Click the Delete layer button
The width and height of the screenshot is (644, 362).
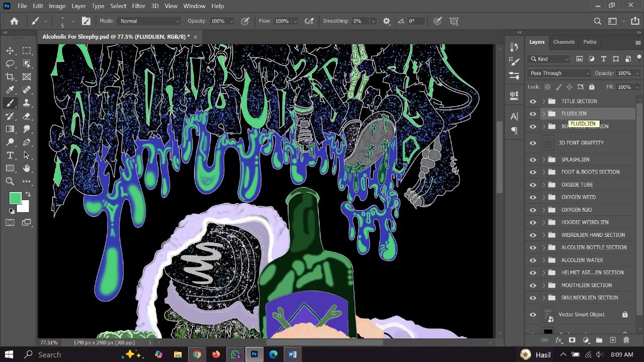626,340
